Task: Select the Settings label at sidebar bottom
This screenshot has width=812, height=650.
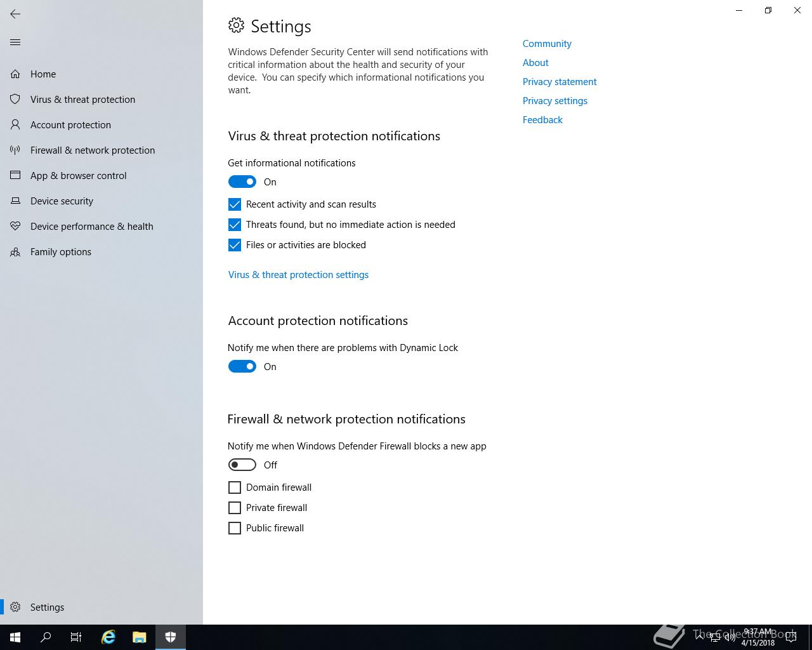Action: pyautogui.click(x=47, y=607)
